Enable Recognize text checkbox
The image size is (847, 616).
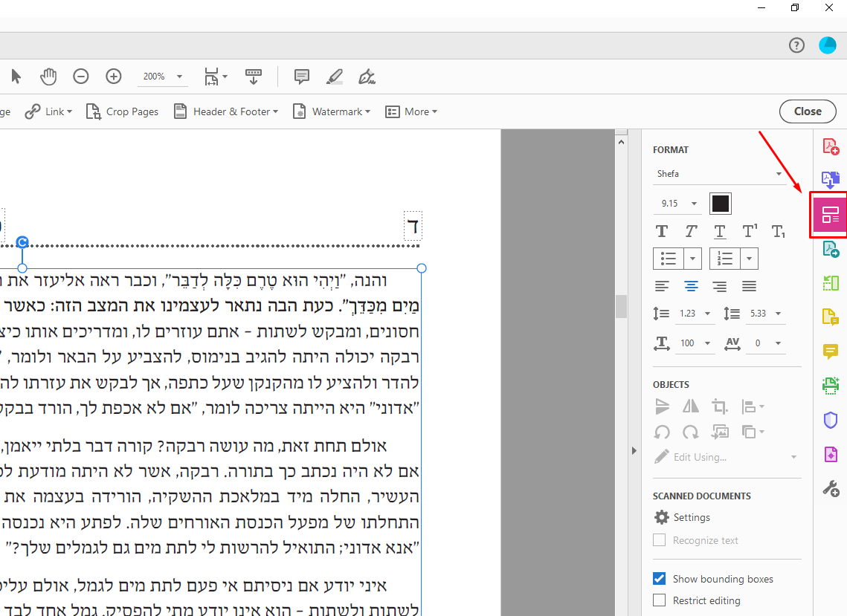click(659, 540)
